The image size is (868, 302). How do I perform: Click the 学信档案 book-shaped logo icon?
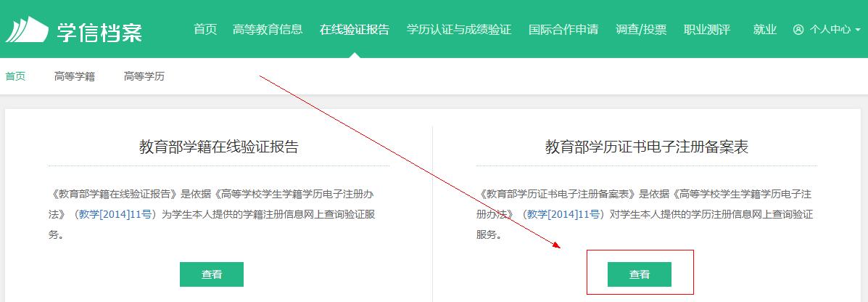[x=27, y=30]
